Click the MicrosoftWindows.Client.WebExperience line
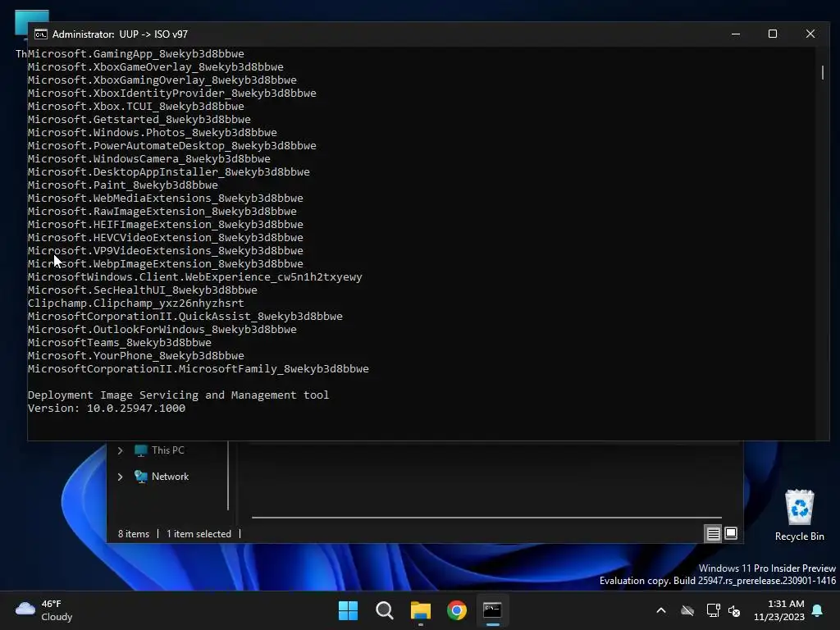 click(195, 277)
